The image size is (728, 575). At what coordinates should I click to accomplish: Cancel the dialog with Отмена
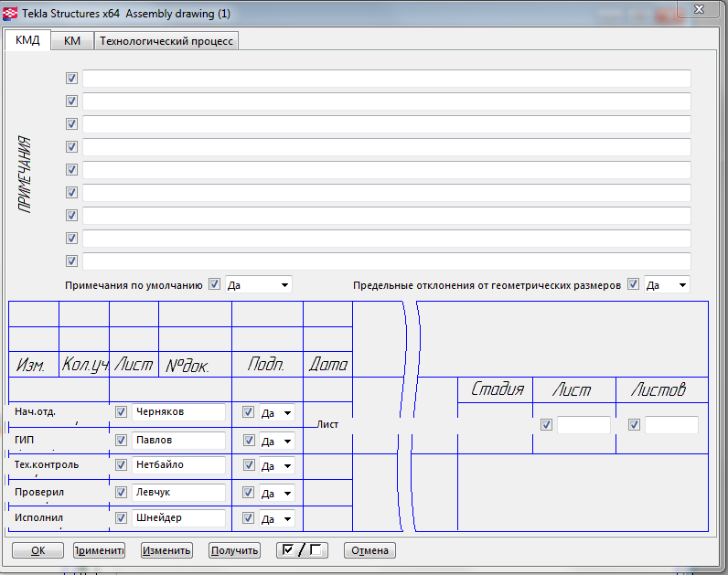[369, 550]
